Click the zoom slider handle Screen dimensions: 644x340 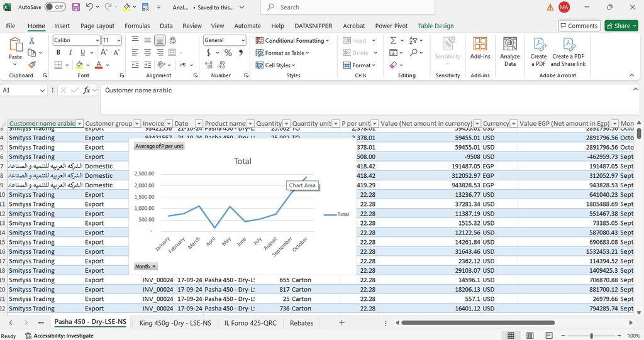coord(591,336)
